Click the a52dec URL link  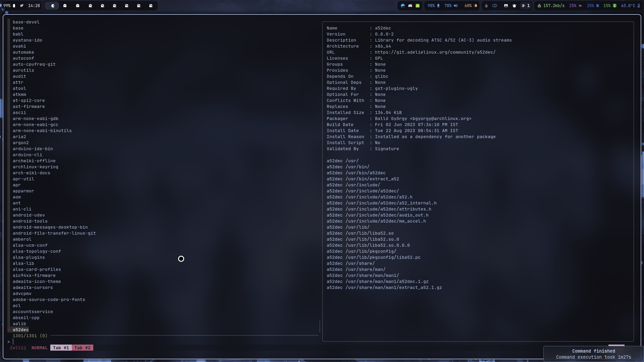click(435, 52)
